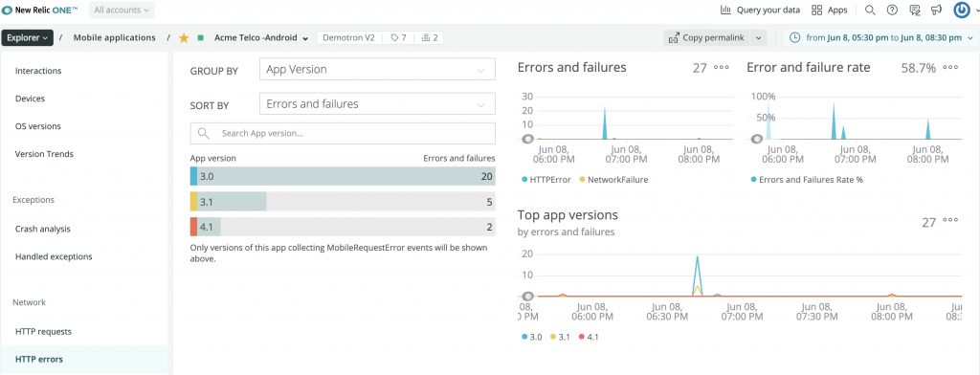Open Crash analysis in sidebar

[x=42, y=229]
